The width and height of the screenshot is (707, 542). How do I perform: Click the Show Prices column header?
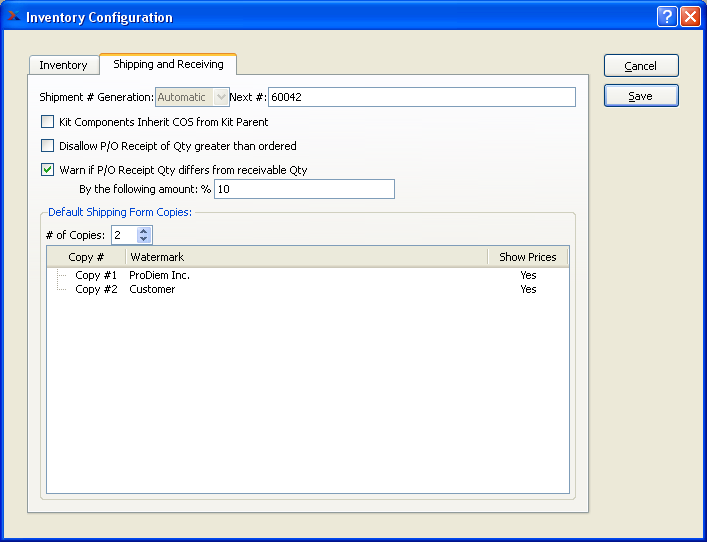tap(528, 257)
